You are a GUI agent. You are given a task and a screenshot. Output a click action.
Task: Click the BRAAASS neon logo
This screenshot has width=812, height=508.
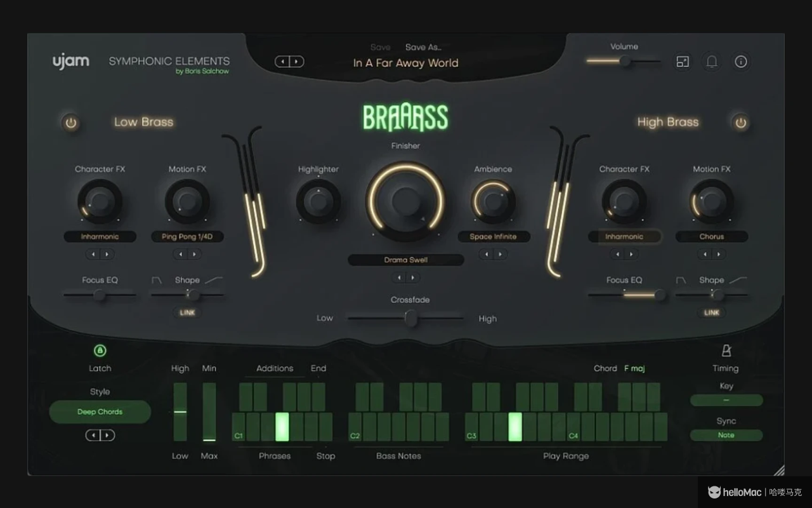[405, 118]
